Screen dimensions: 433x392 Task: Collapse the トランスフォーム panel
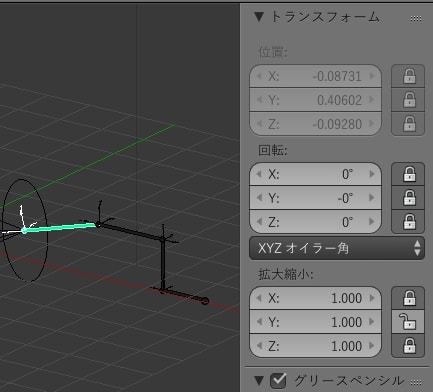[259, 17]
